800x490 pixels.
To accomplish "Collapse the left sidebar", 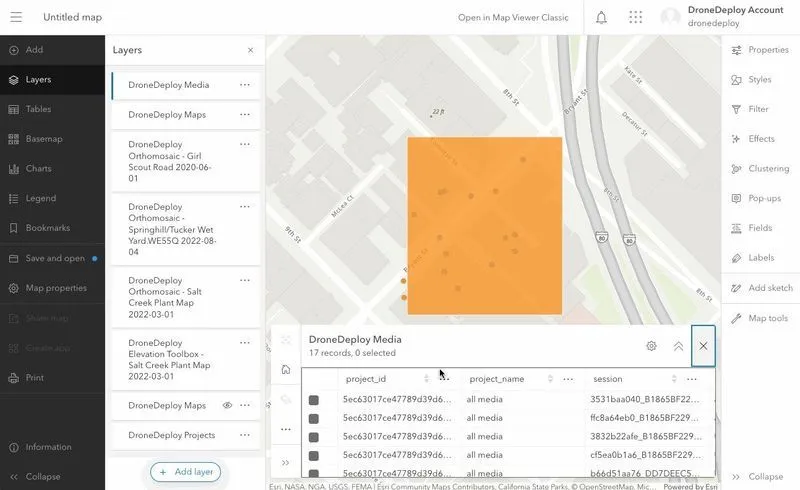I will click(35, 477).
